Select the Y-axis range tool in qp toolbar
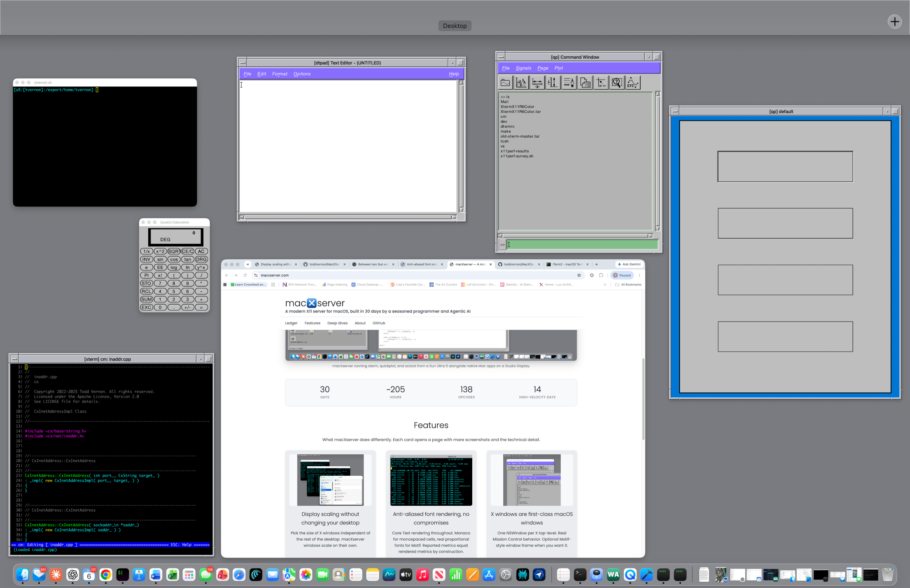 (x=553, y=83)
